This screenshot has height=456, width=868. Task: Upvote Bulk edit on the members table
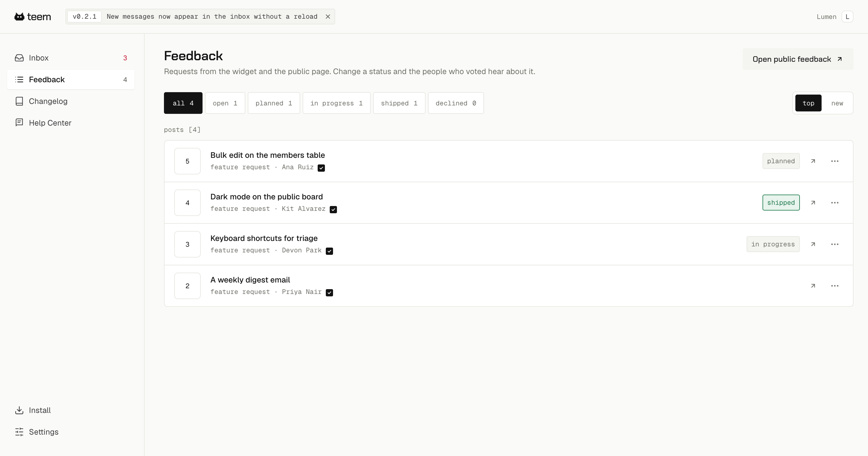point(187,161)
